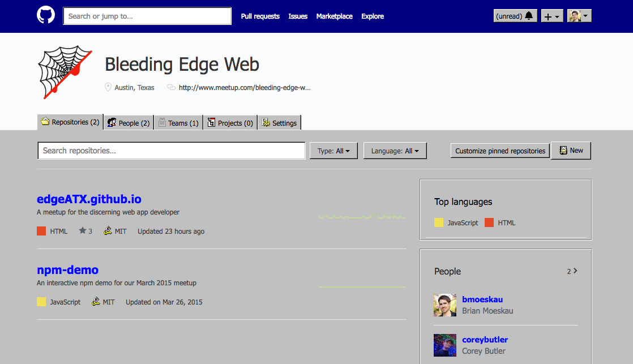Open the plus create-new dropdown
Viewport: 633px width, 364px height.
tap(552, 16)
